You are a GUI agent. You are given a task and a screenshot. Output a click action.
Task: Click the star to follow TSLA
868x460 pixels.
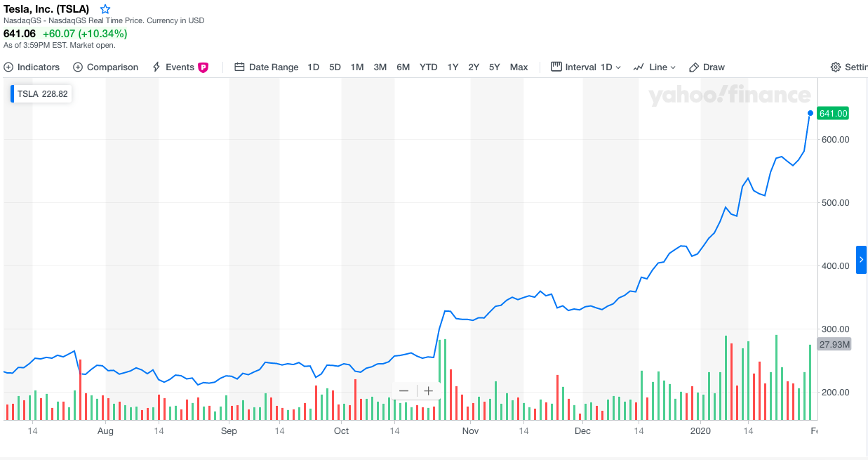pos(105,9)
